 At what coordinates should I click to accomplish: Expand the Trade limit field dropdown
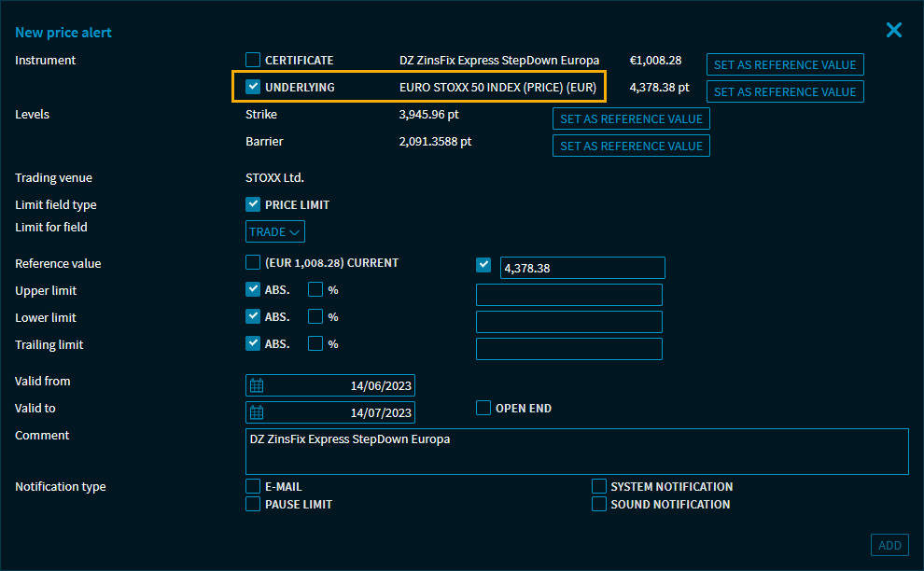[x=275, y=231]
